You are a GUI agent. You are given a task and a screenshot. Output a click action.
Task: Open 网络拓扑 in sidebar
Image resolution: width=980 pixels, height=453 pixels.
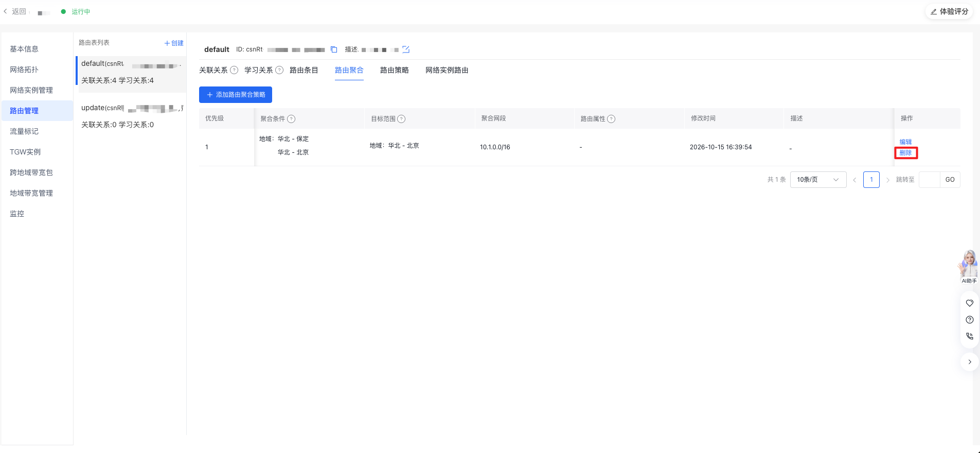click(37, 69)
